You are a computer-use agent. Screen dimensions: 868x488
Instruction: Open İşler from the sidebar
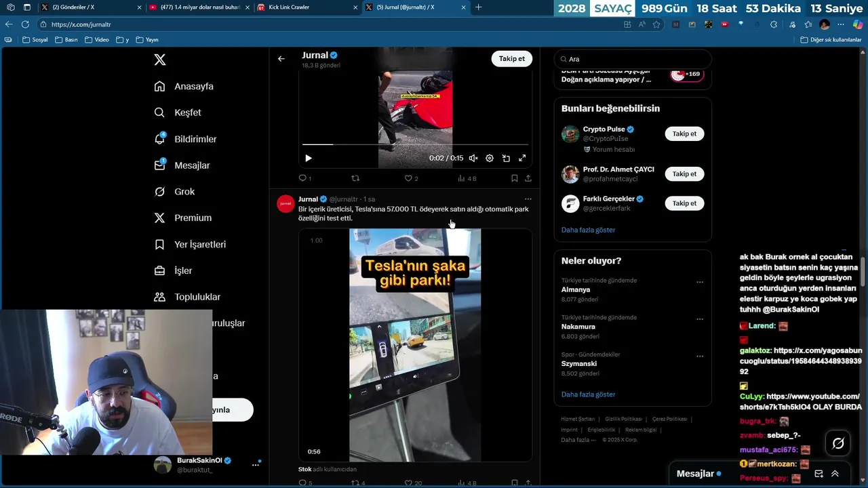(173, 270)
